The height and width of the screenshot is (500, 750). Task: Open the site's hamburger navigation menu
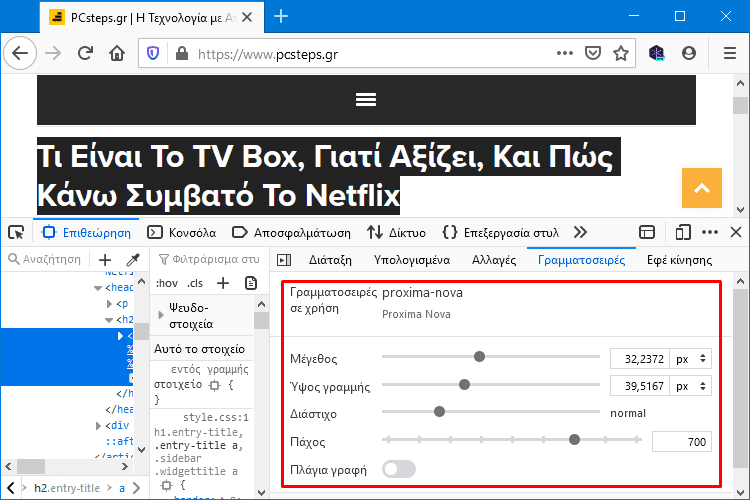366,100
